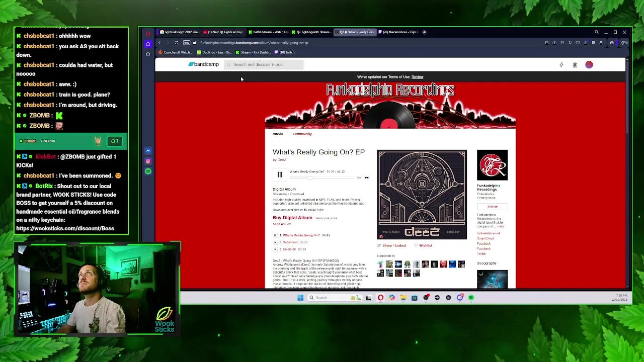This screenshot has width=644, height=362.
Task: Open Spotify from taskbar
Action: (x=471, y=298)
